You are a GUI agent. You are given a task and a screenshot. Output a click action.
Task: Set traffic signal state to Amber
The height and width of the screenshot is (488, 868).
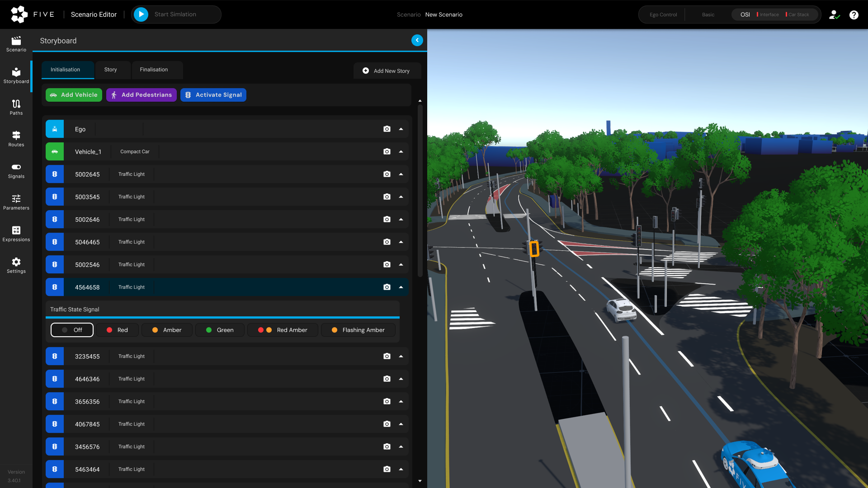(x=167, y=330)
